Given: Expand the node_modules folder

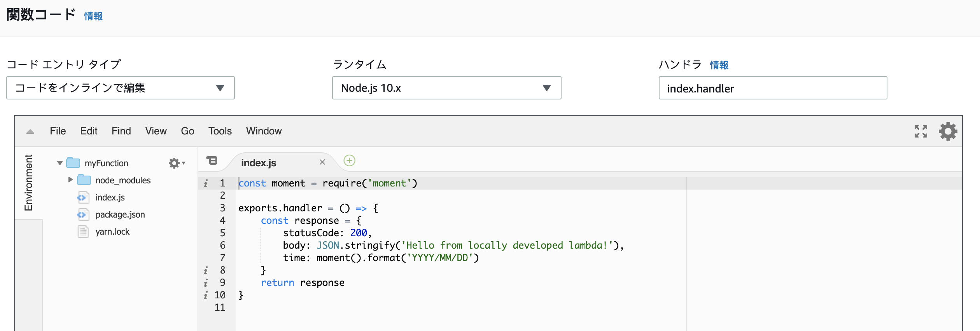Looking at the screenshot, I should (70, 179).
